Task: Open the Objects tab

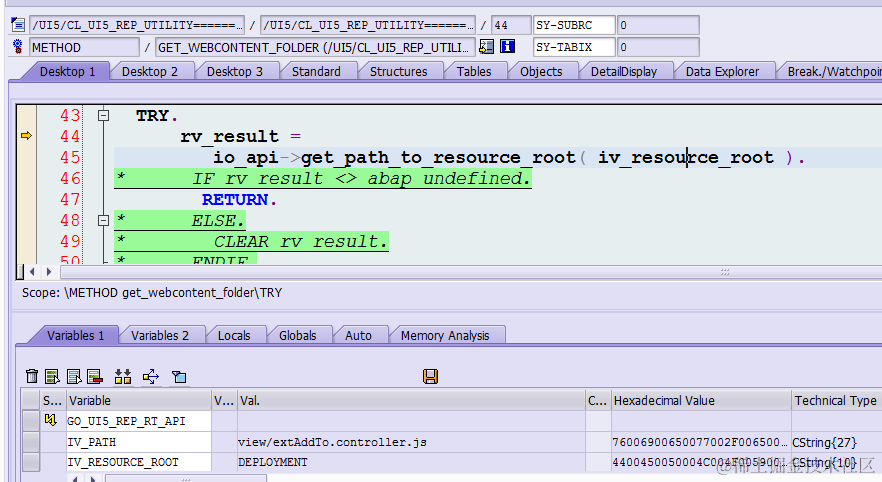Action: coord(541,71)
